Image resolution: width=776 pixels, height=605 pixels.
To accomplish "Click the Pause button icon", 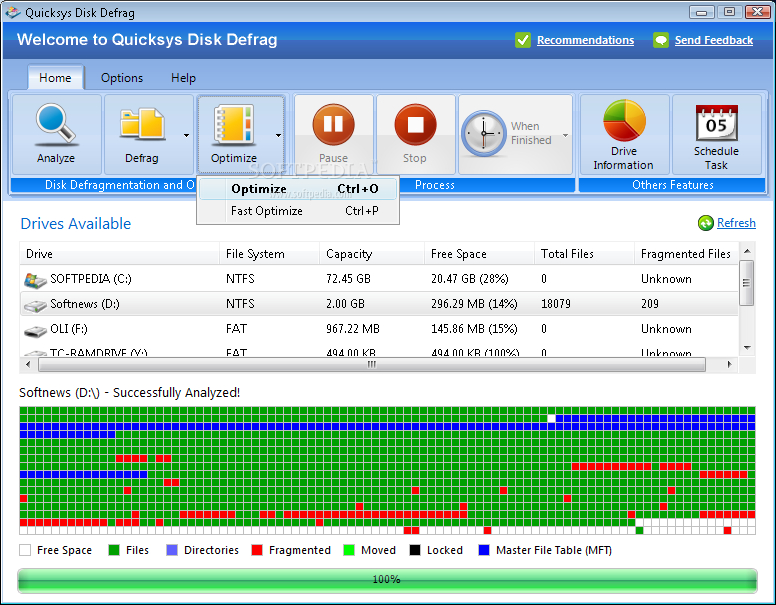I will [x=333, y=124].
